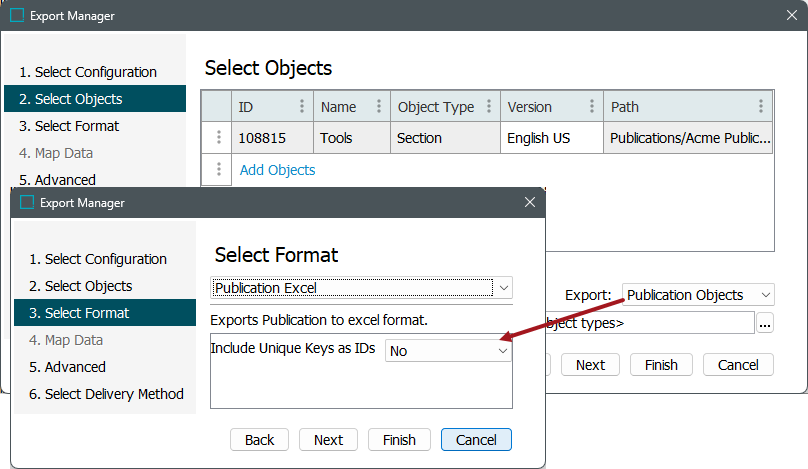The width and height of the screenshot is (808, 469).
Task: Open Name column options menu
Action: [379, 107]
